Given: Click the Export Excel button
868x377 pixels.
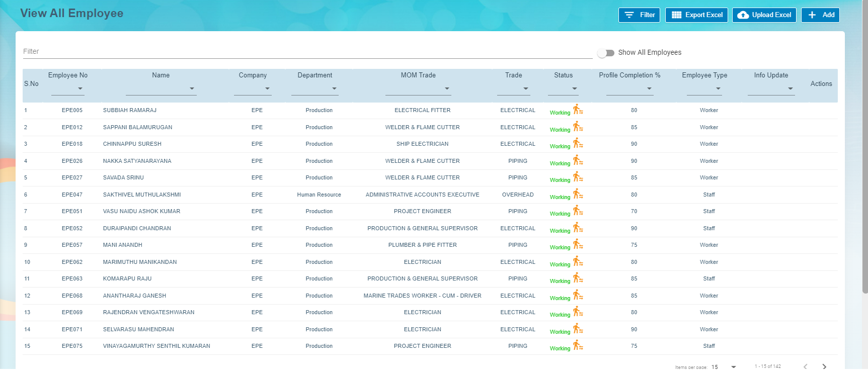Looking at the screenshot, I should coord(697,15).
